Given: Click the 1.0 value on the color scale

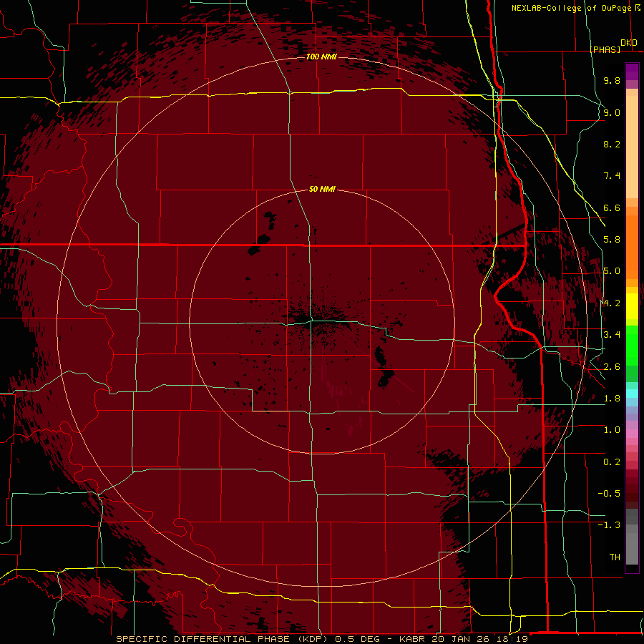Looking at the screenshot, I should click(612, 430).
